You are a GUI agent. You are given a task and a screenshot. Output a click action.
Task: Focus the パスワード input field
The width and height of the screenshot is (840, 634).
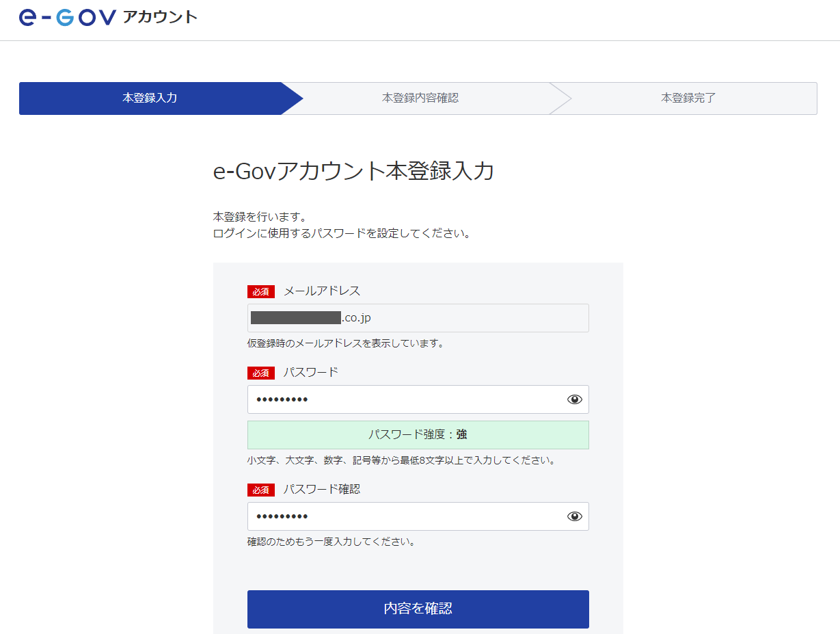(403, 399)
